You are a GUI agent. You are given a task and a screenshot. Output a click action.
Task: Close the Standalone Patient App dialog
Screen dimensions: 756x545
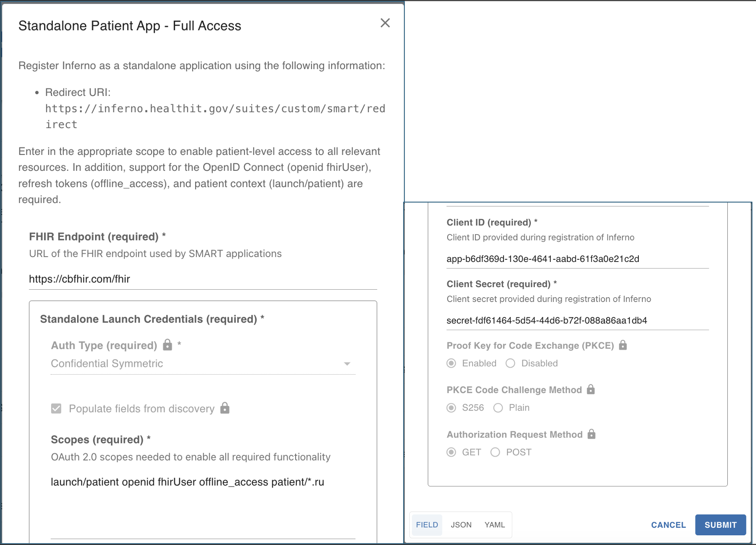[x=385, y=23]
